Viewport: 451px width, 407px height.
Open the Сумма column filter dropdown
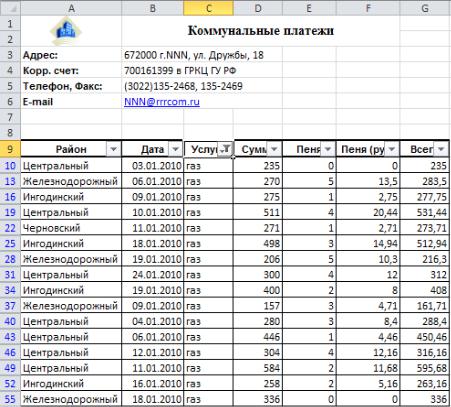click(274, 149)
